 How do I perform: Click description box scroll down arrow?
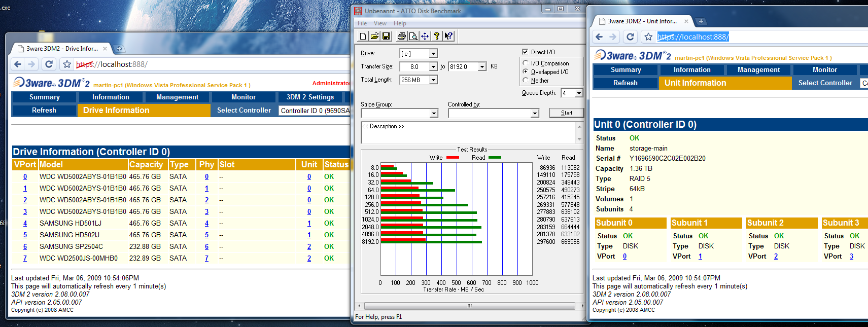(x=579, y=139)
